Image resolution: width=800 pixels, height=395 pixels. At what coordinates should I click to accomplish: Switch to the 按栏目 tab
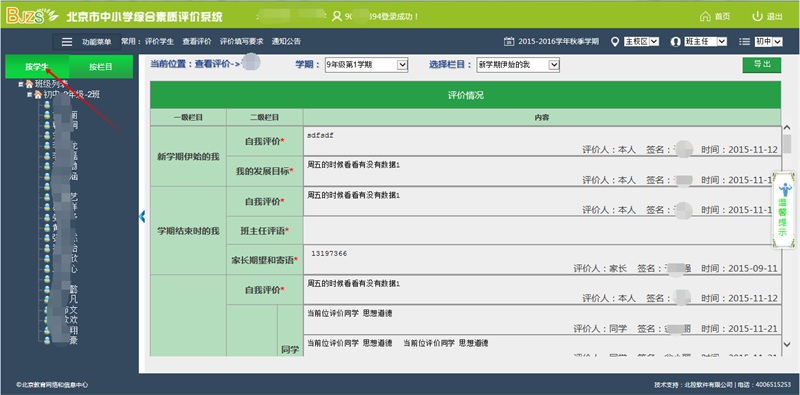[x=101, y=67]
